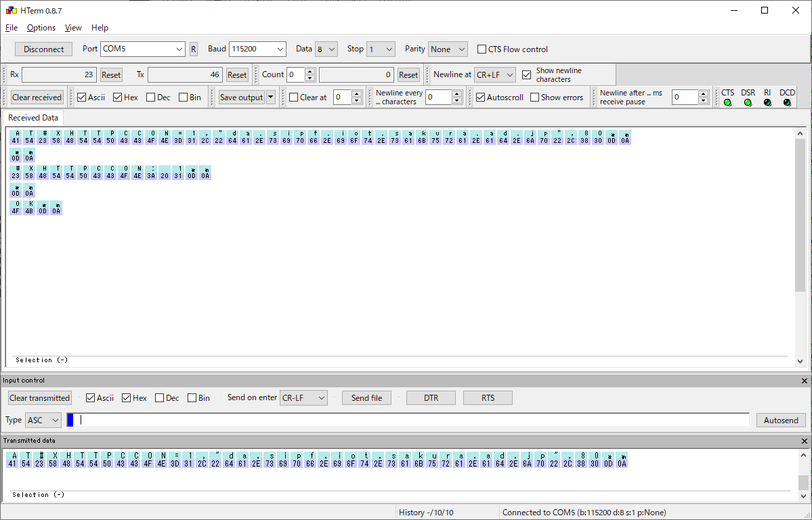
Task: Expand the Port COM5 dropdown
Action: click(x=143, y=49)
